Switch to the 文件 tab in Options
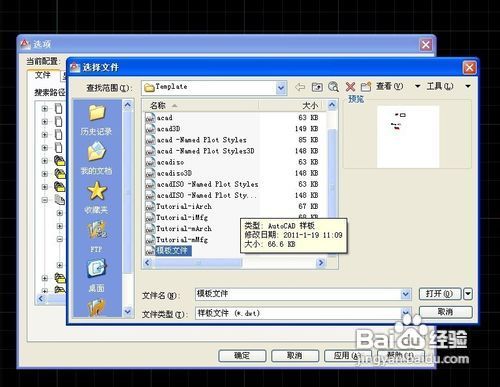500x387 pixels. (x=43, y=75)
